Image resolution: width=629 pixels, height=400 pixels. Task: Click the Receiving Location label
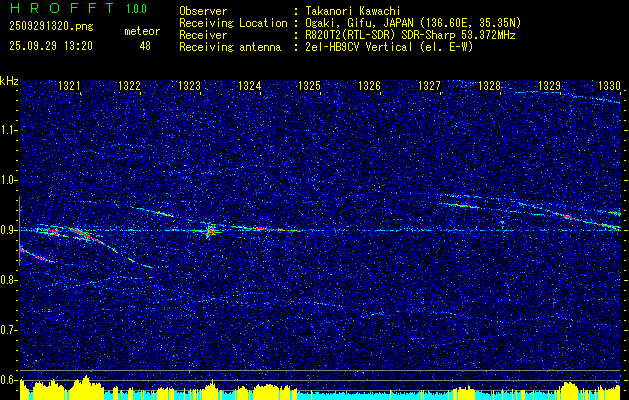tap(233, 23)
